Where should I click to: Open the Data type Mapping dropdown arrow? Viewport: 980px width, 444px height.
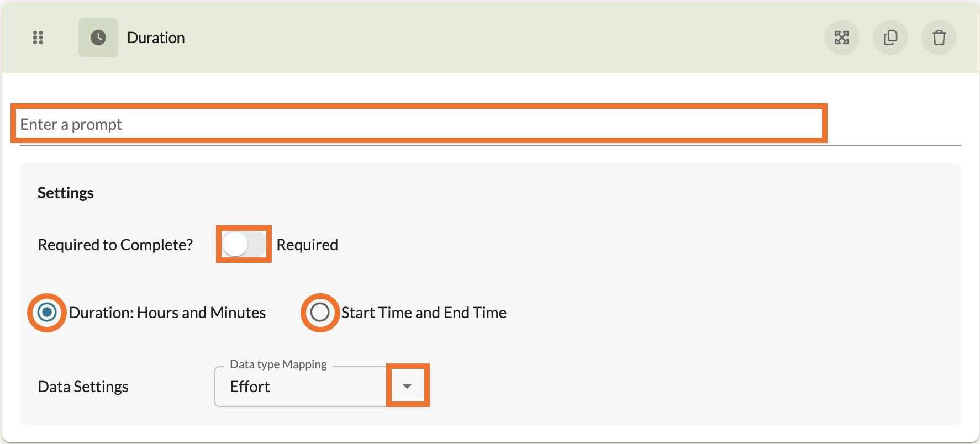click(x=407, y=386)
